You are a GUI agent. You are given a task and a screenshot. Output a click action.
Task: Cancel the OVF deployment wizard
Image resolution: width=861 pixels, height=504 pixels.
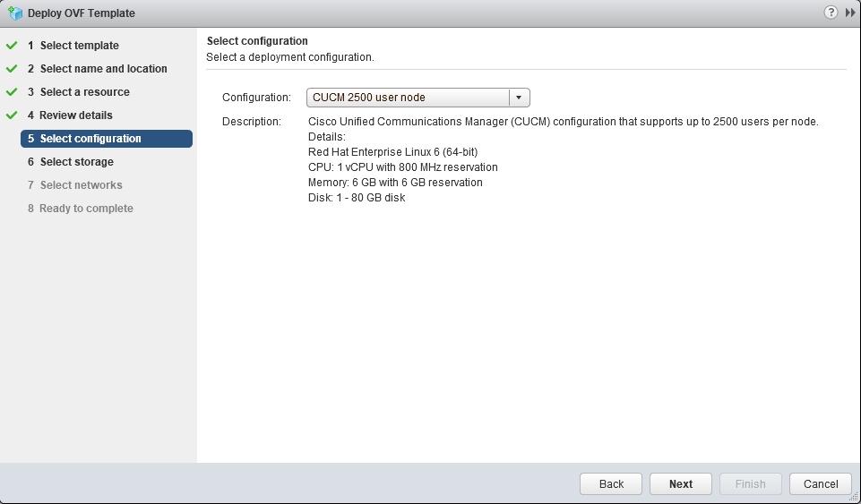pos(821,483)
